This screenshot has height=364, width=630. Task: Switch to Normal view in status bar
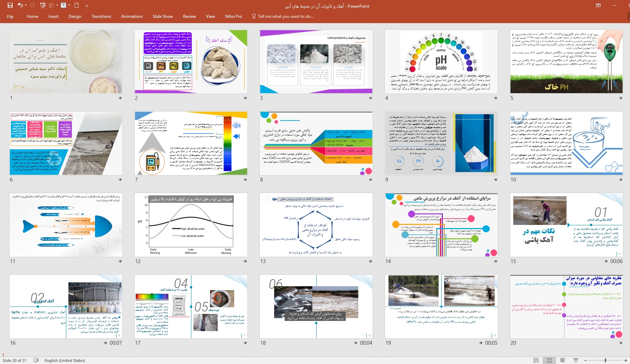[536, 360]
